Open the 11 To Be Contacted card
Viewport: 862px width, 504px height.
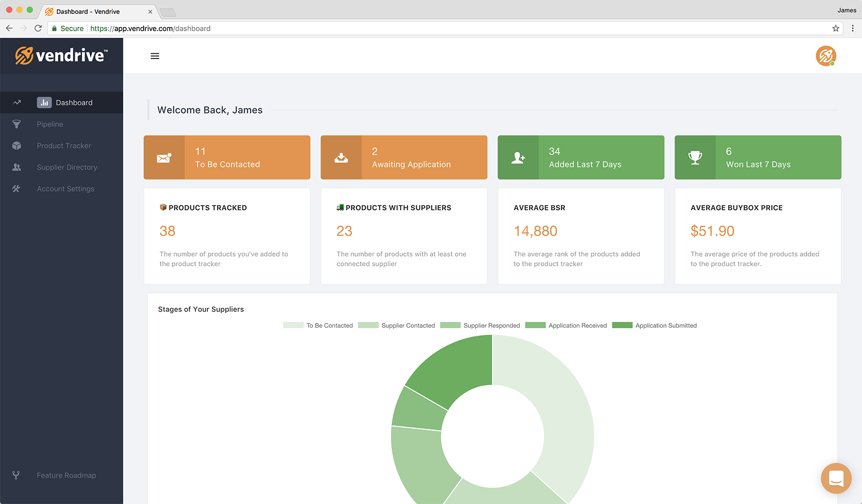[227, 157]
